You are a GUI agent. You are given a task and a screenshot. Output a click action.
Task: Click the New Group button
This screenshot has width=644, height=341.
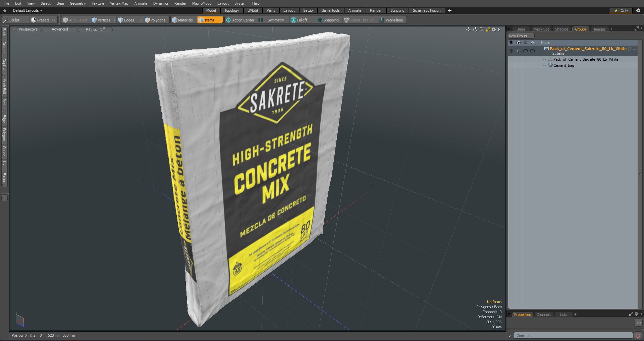[x=521, y=36]
